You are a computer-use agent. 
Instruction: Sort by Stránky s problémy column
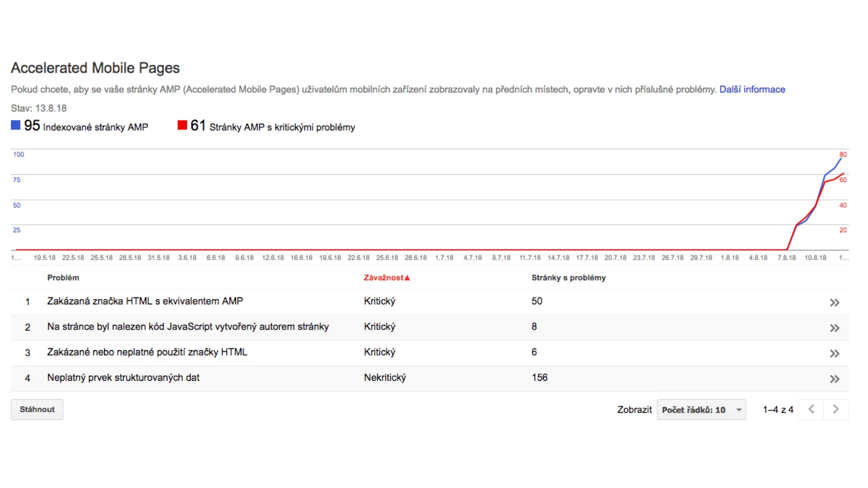[568, 278]
